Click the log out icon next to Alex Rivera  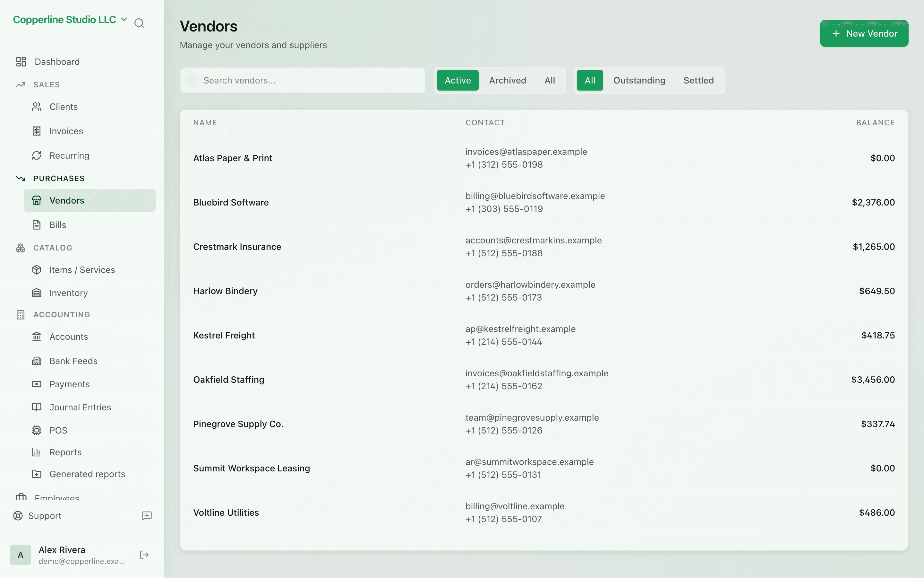coord(144,555)
